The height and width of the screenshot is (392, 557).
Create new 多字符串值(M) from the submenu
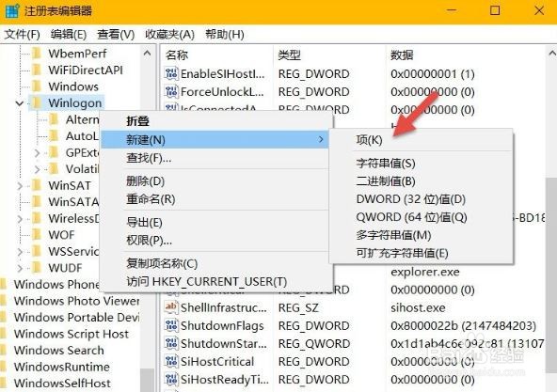pyautogui.click(x=422, y=235)
